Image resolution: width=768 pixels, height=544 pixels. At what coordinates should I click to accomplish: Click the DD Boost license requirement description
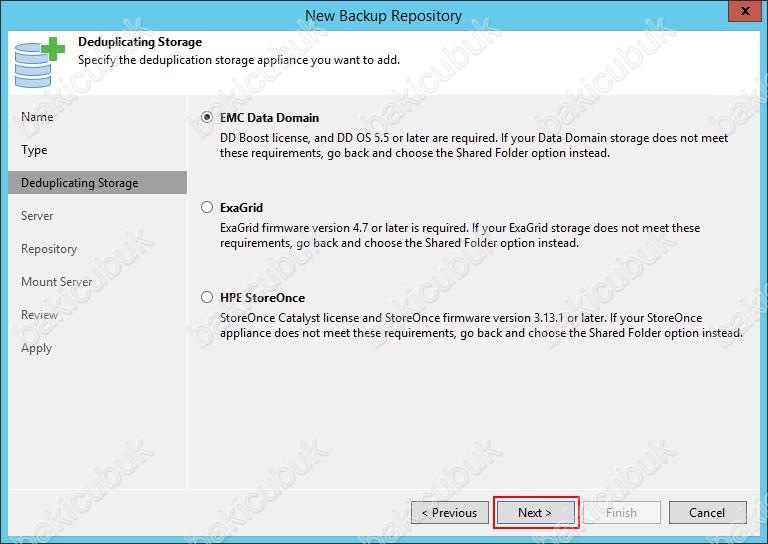(x=474, y=145)
